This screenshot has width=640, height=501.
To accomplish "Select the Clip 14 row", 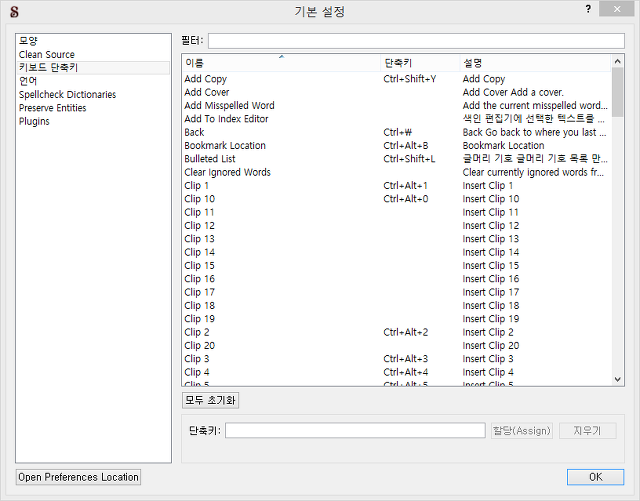I will coord(396,252).
